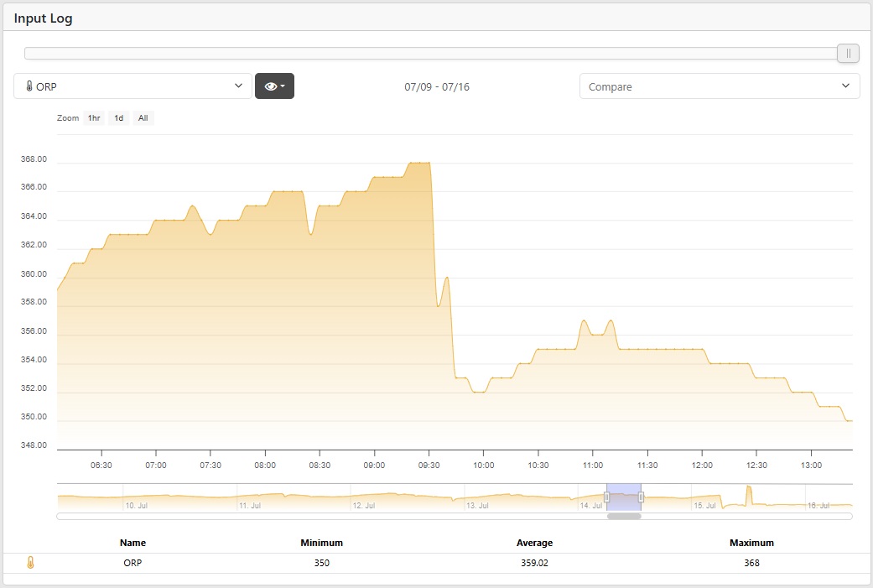
Task: Click the thermometer icon in ORP selector
Action: coord(29,86)
